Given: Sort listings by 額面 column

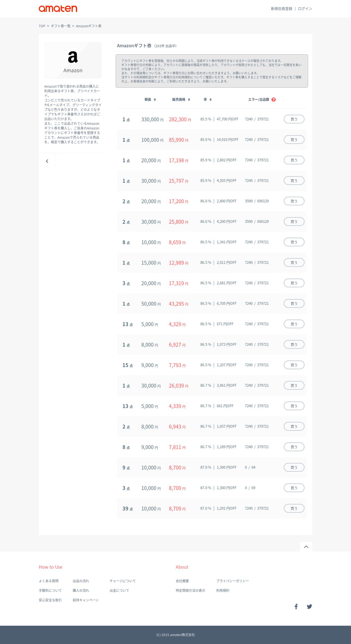Looking at the screenshot, I should (x=150, y=100).
